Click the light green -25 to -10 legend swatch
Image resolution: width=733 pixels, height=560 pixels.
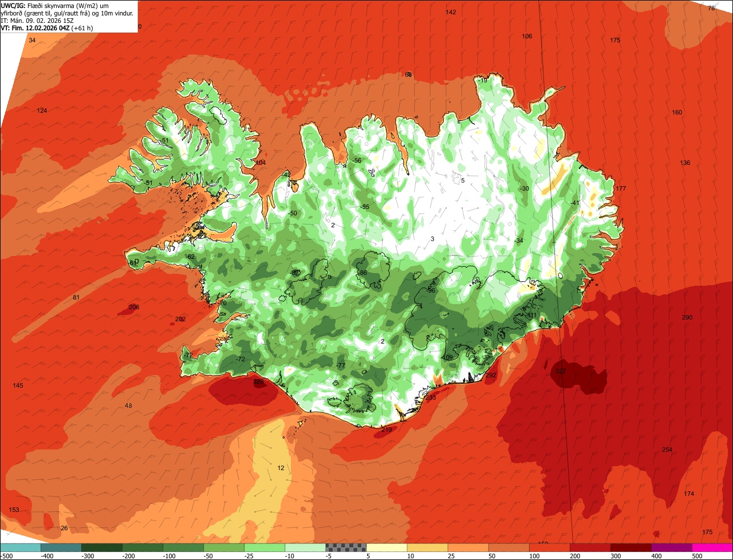(x=265, y=547)
